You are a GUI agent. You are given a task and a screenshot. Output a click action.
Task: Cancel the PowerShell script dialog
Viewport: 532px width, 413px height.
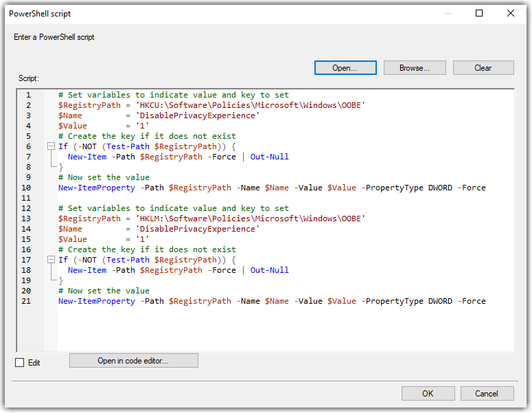click(487, 394)
